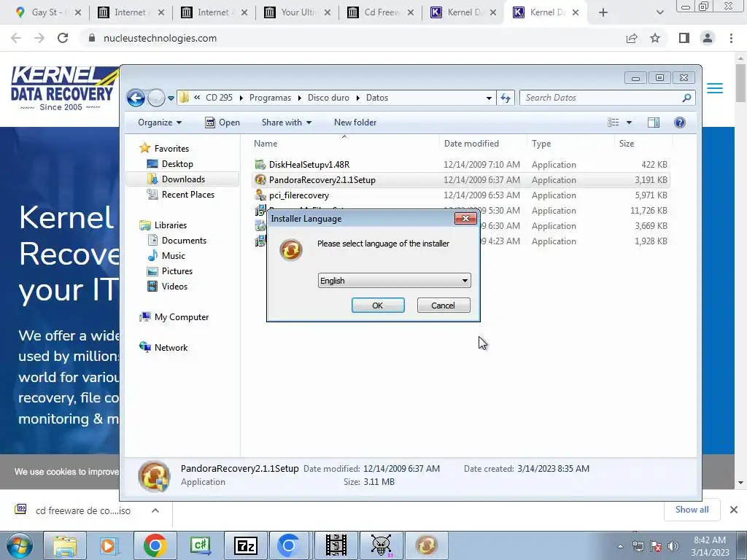This screenshot has height=560, width=747.
Task: Close the Installer Language dialog
Action: click(465, 219)
